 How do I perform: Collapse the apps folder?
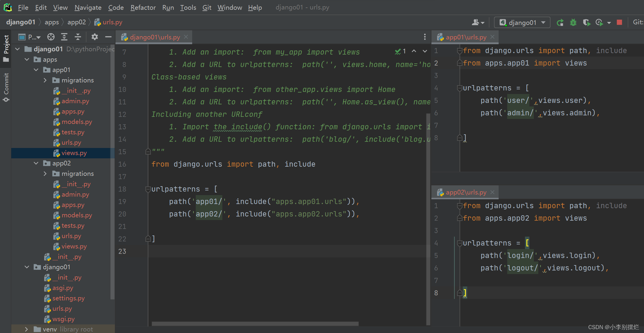pos(27,59)
